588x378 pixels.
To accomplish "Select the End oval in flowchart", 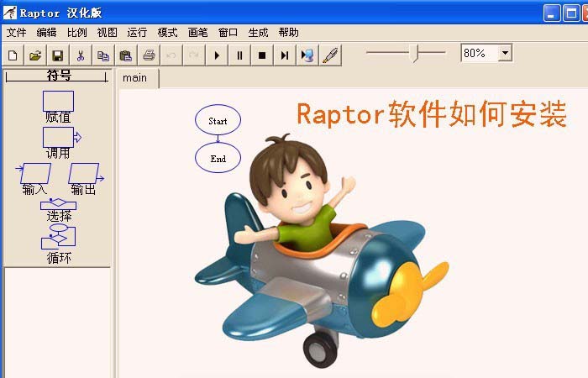I will tap(218, 158).
